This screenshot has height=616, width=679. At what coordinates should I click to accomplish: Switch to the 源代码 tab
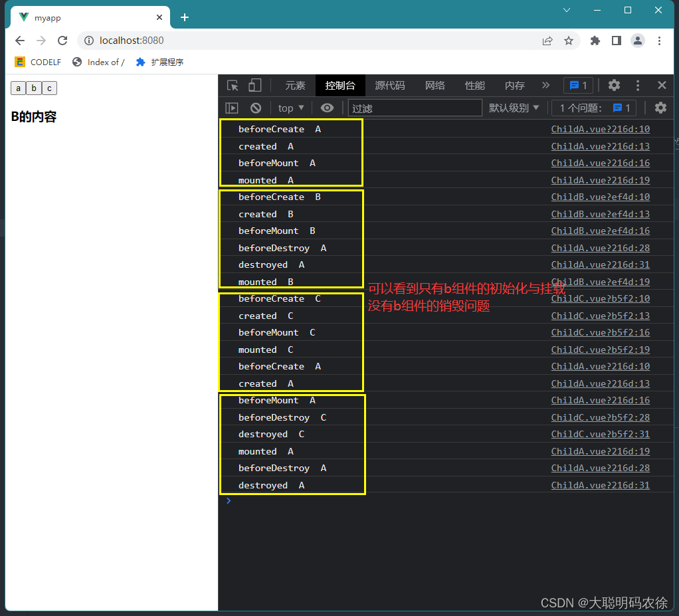389,85
